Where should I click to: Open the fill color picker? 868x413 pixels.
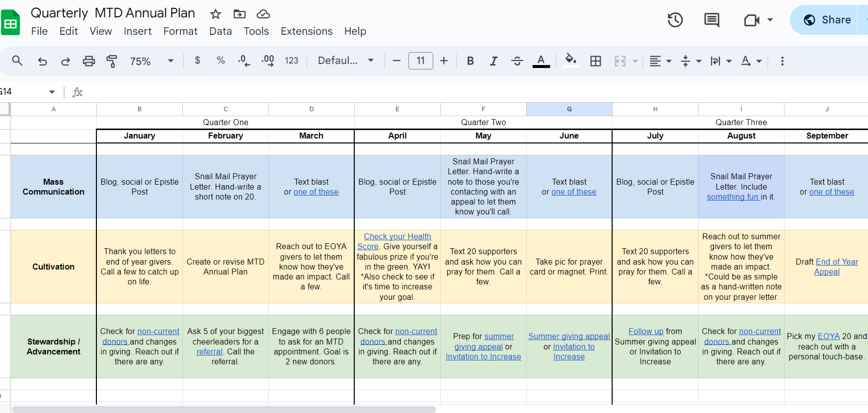[x=571, y=61]
